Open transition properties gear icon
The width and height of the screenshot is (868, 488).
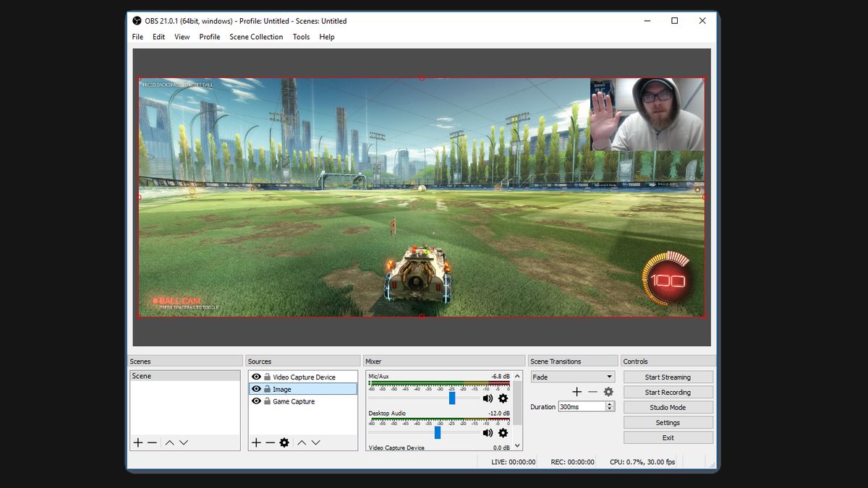coord(608,392)
